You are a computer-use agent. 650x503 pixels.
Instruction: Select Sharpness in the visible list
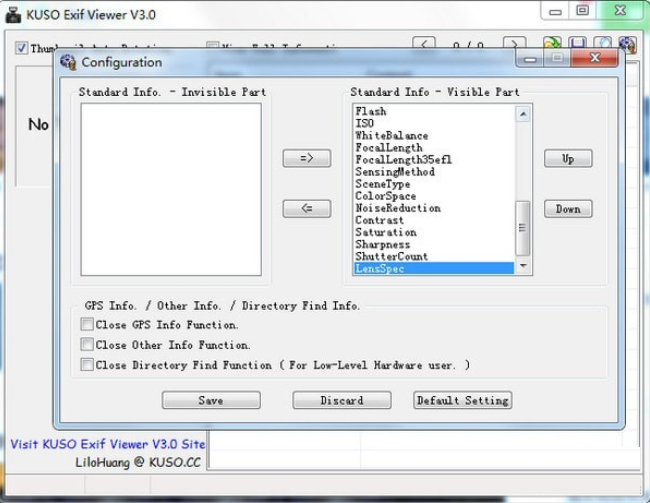pos(434,244)
